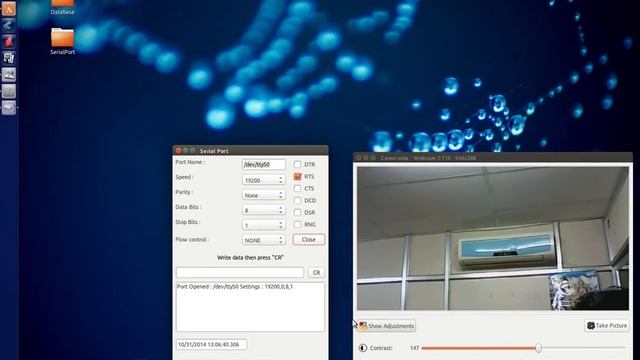Screen dimensions: 640x360
Task: Click the camera icon on Take Picture
Action: pyautogui.click(x=591, y=325)
